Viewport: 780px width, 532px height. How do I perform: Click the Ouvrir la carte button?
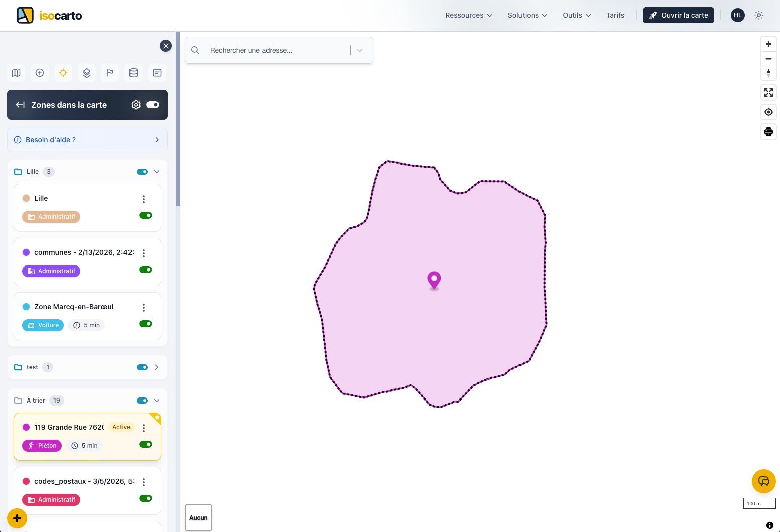[678, 15]
